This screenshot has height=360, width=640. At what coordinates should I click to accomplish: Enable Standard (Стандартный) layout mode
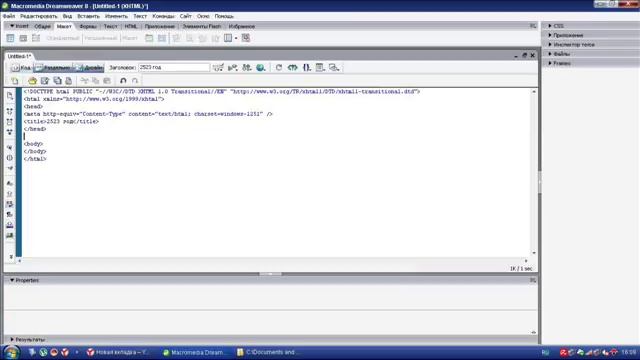(x=62, y=38)
